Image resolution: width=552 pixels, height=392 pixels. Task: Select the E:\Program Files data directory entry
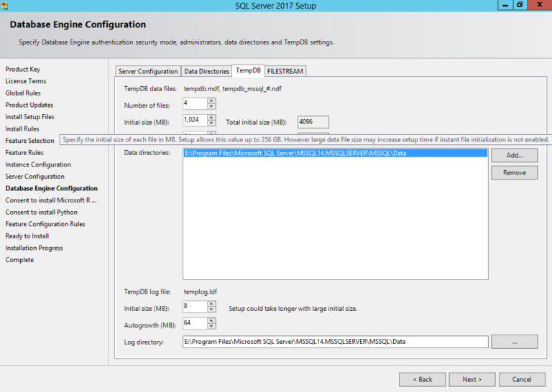coord(335,154)
